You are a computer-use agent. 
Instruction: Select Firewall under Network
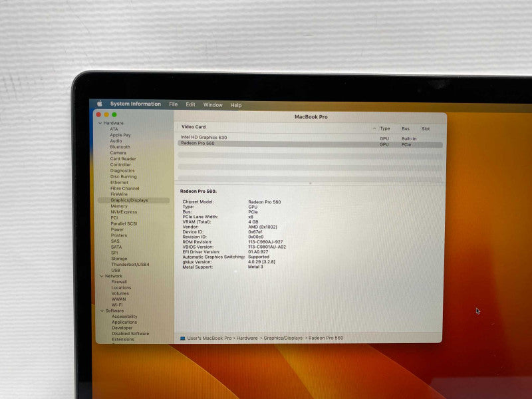click(x=119, y=282)
